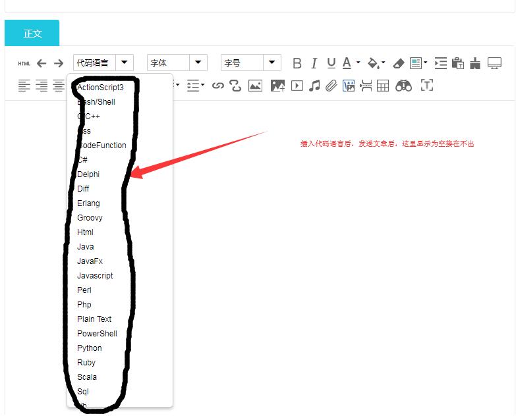516x420 pixels.
Task: Click the blue scrawl drawing icon
Action: tap(349, 86)
